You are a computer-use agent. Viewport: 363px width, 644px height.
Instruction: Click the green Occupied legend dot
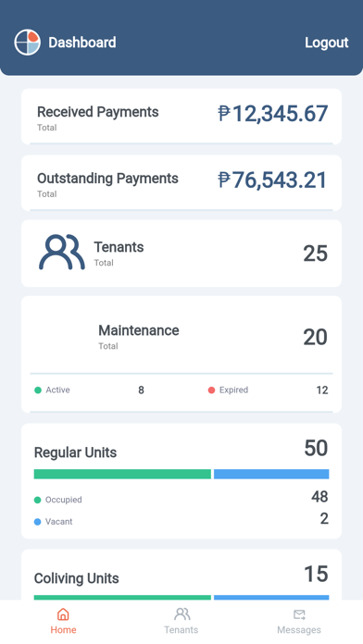pos(37,500)
